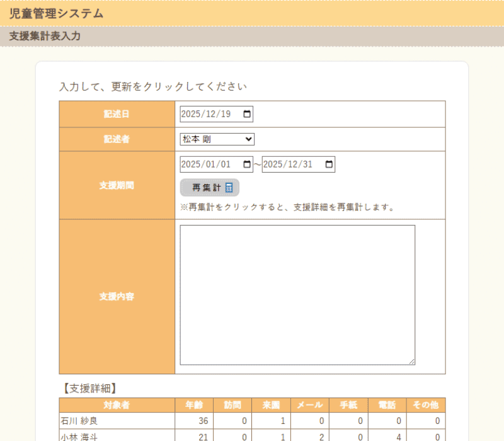Expand the 記述者 dropdown showing 松本 剛
Screen dimensions: 504x441
click(217, 139)
